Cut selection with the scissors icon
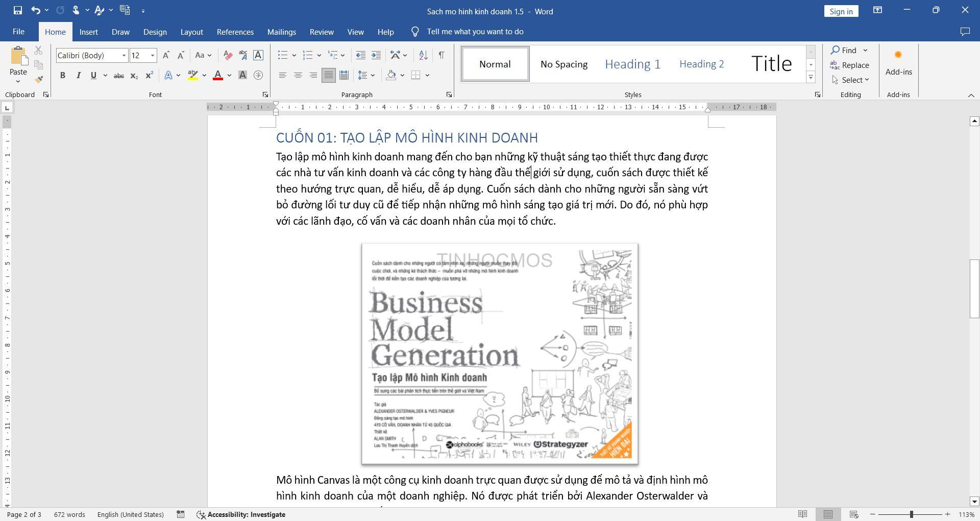Image resolution: width=980 pixels, height=521 pixels. pyautogui.click(x=38, y=50)
